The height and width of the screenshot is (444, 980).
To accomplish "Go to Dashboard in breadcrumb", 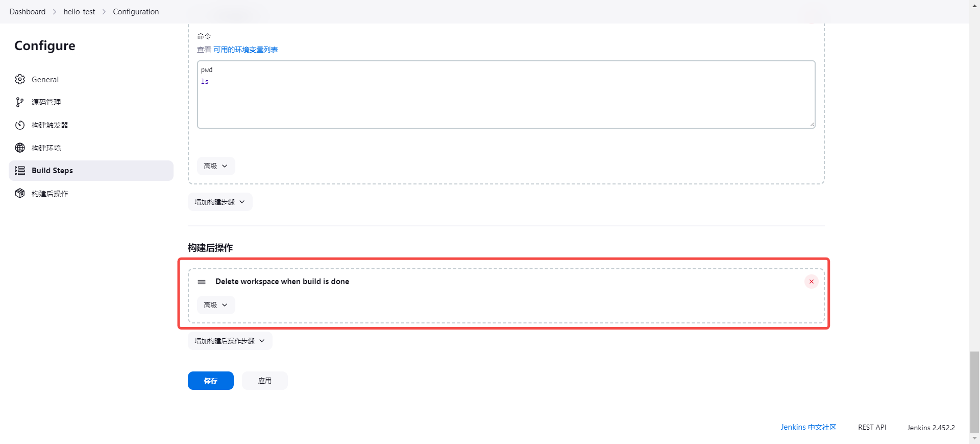I will (28, 12).
